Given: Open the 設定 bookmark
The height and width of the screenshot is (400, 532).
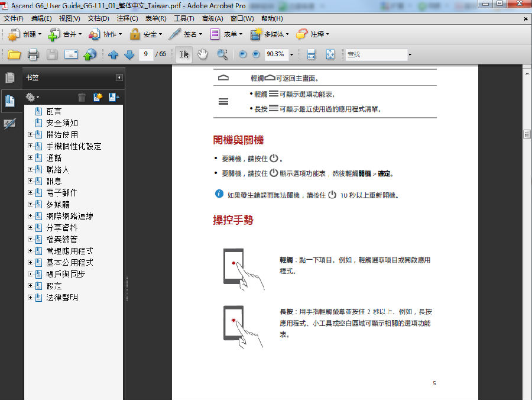Looking at the screenshot, I should (54, 286).
